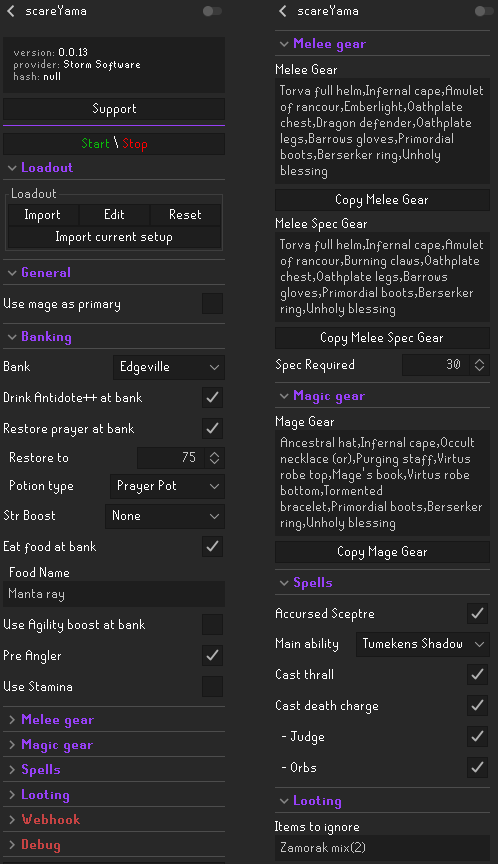498x864 pixels.
Task: Enable the Use Stamina checkbox
Action: pyautogui.click(x=213, y=687)
